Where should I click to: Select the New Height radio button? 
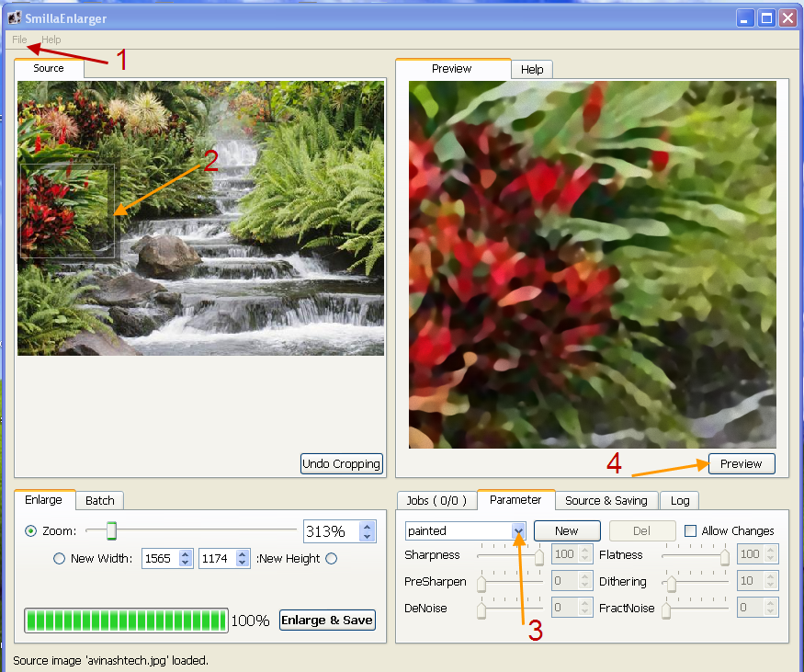coord(331,559)
